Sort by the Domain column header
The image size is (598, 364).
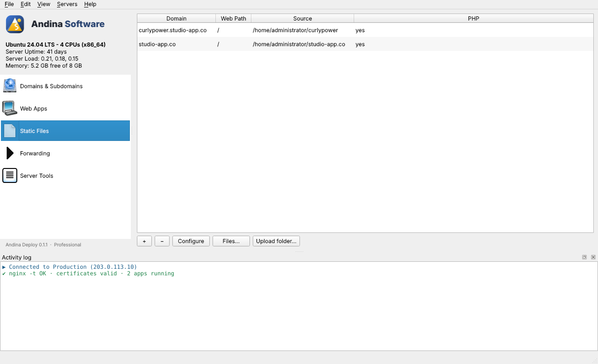click(177, 19)
